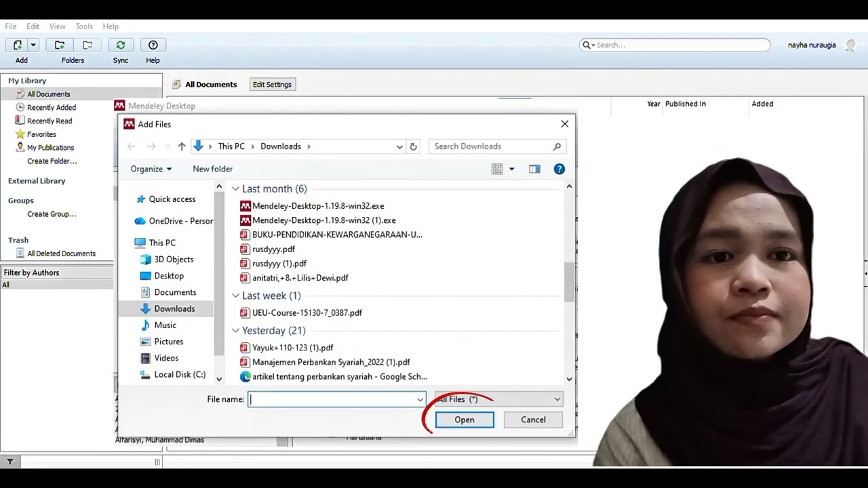
Task: Open All Deleted Documents in Trash
Action: [61, 253]
